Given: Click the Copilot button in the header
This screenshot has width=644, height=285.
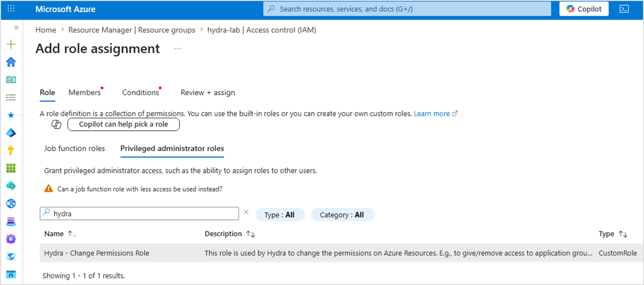Looking at the screenshot, I should click(584, 9).
